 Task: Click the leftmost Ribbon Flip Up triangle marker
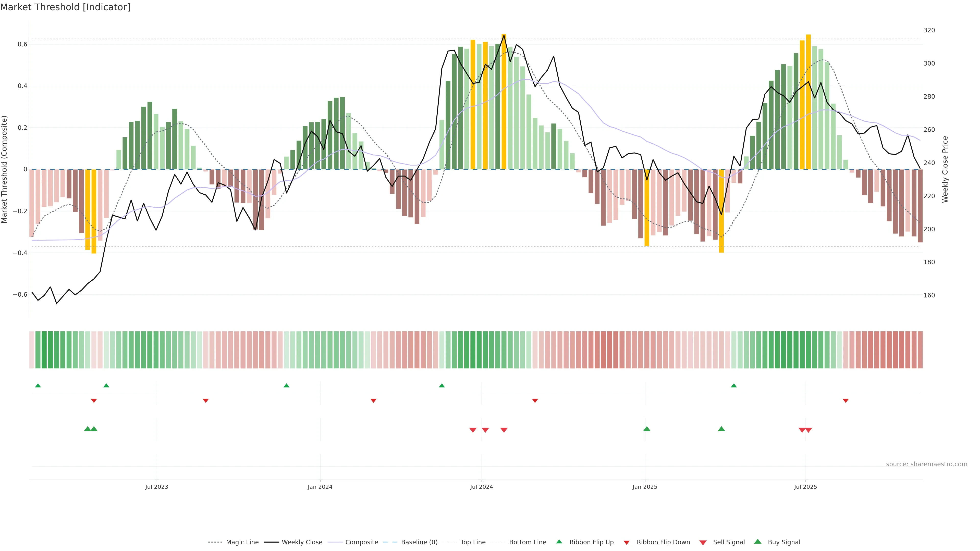coord(38,386)
